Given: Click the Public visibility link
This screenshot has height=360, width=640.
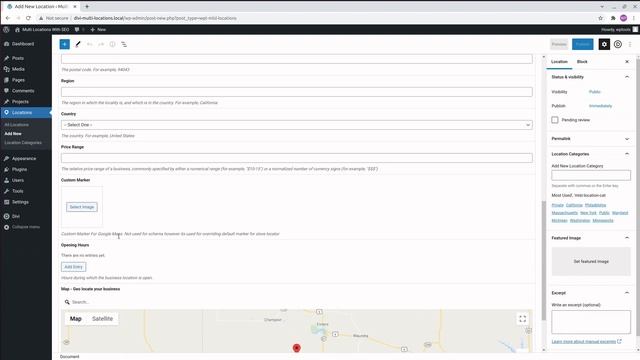Looking at the screenshot, I should [595, 92].
